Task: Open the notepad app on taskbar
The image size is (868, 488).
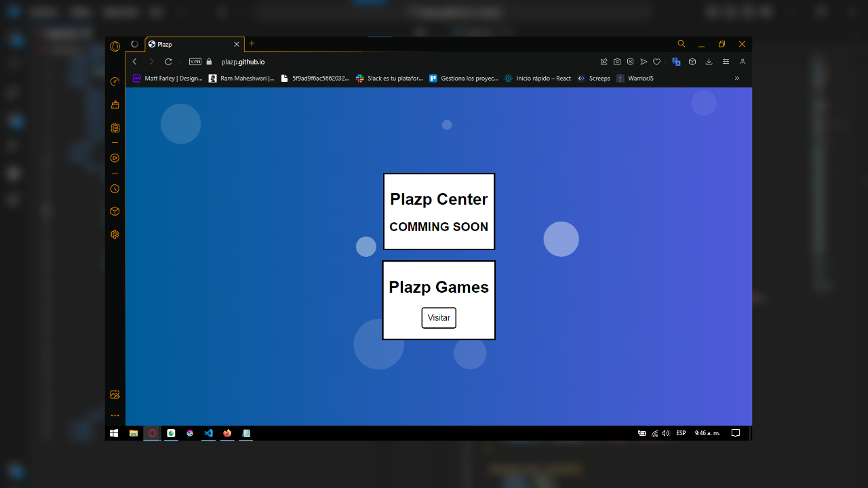Action: [246, 433]
